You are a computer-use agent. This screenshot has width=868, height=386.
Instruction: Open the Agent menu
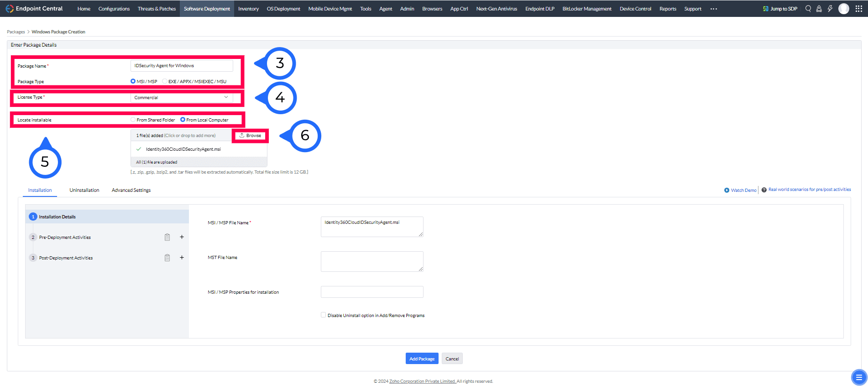point(386,9)
